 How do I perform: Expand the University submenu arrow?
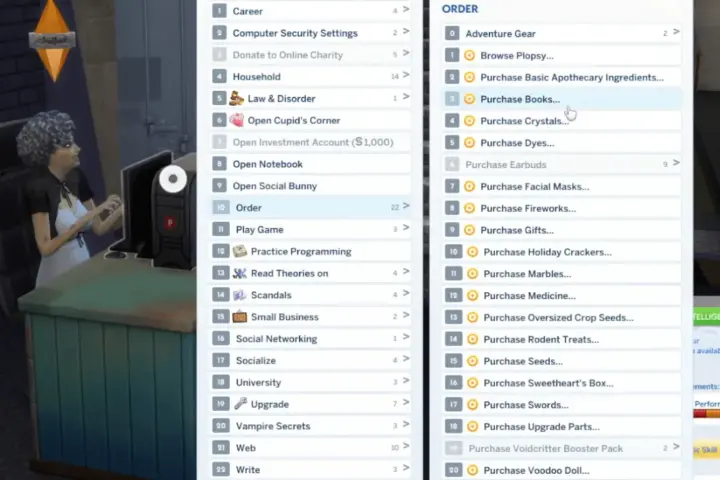point(406,380)
